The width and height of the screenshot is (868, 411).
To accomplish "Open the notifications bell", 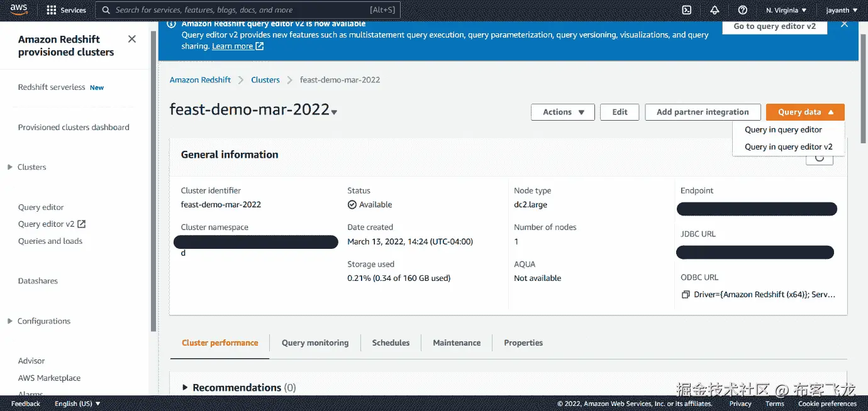I will tap(715, 10).
